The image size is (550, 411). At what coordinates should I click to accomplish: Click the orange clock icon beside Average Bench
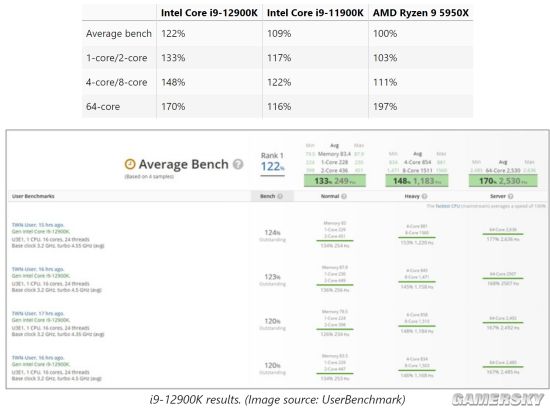point(130,164)
